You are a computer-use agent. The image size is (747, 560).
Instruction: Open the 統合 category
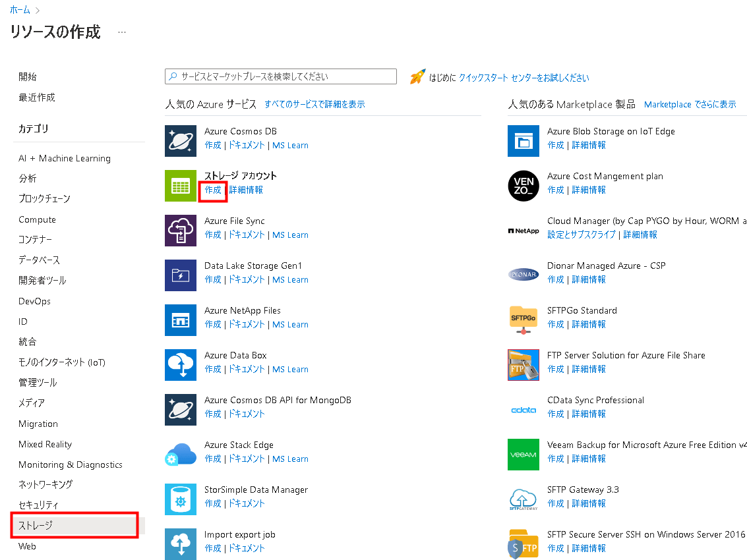[x=28, y=342]
